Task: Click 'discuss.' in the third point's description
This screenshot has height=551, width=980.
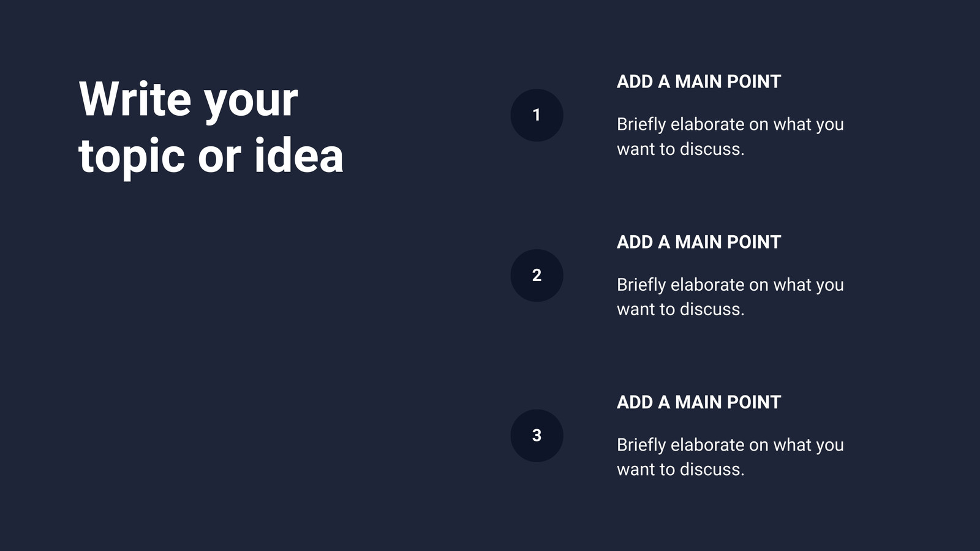Action: pos(712,470)
